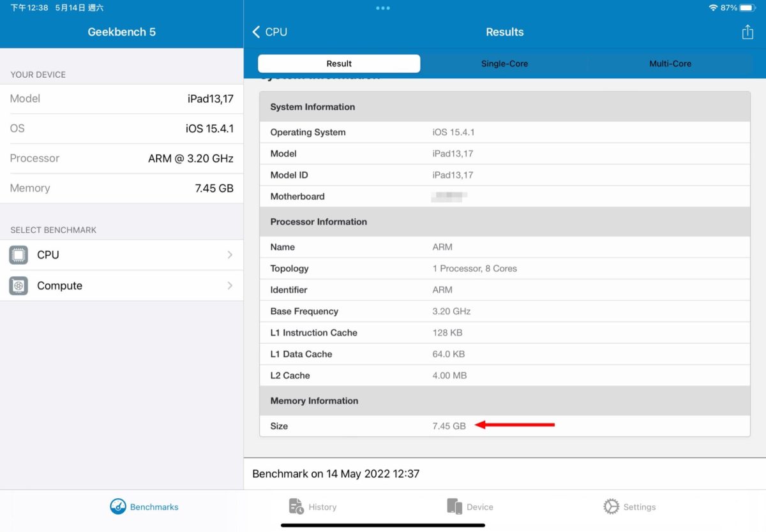Tap the share icon in the top right
Image resolution: width=766 pixels, height=532 pixels.
pos(747,32)
